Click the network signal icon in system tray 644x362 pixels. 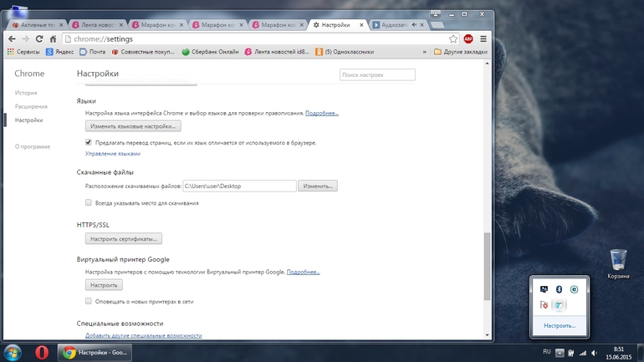583,353
